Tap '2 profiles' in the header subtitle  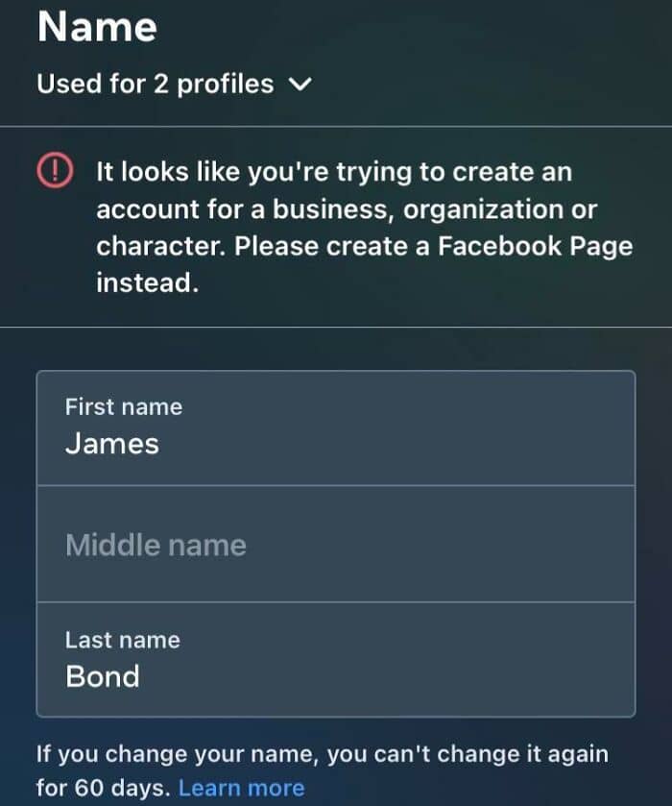(x=214, y=84)
